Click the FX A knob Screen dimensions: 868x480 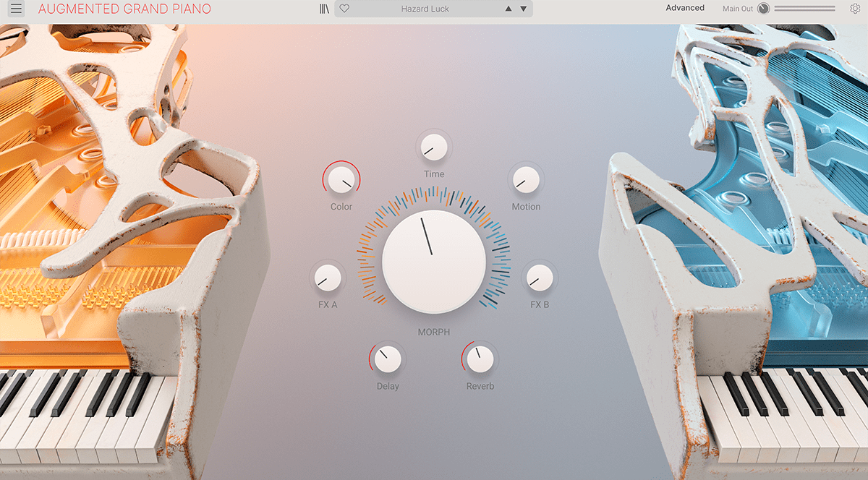tap(328, 278)
